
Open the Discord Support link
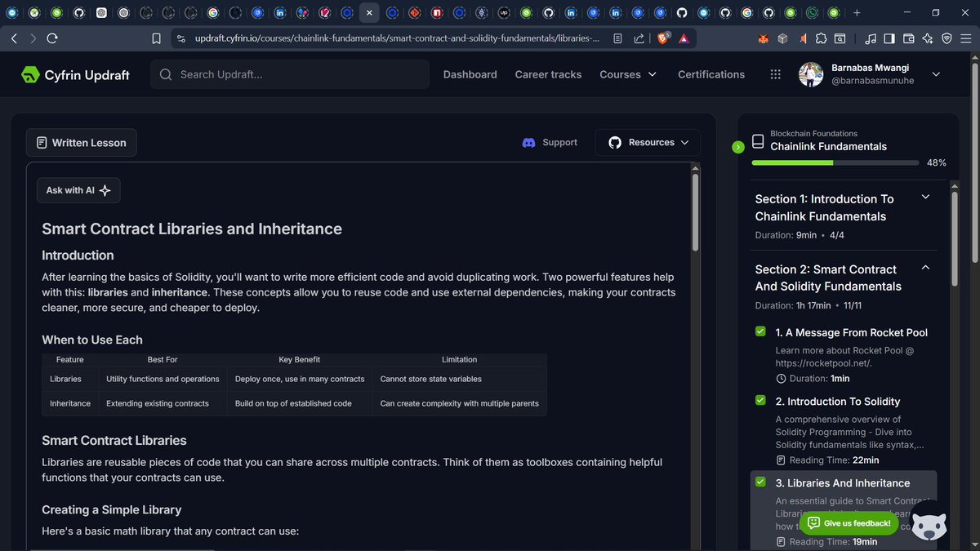(550, 142)
